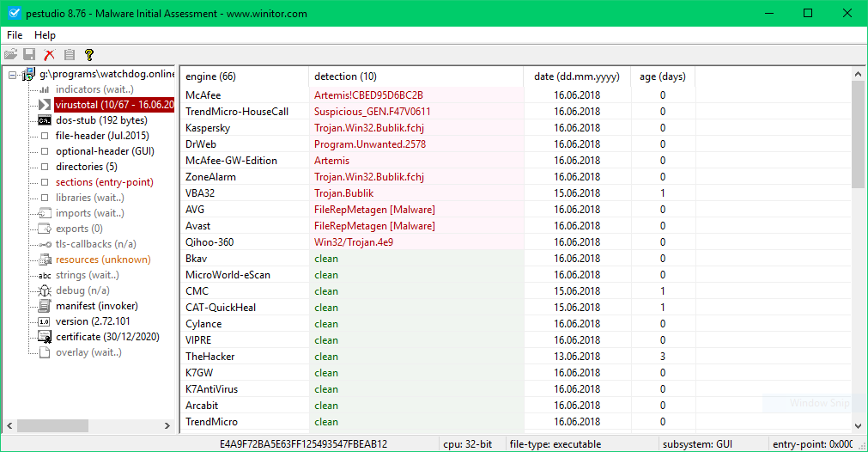Select the CAT-QuickHeal row

coord(515,308)
